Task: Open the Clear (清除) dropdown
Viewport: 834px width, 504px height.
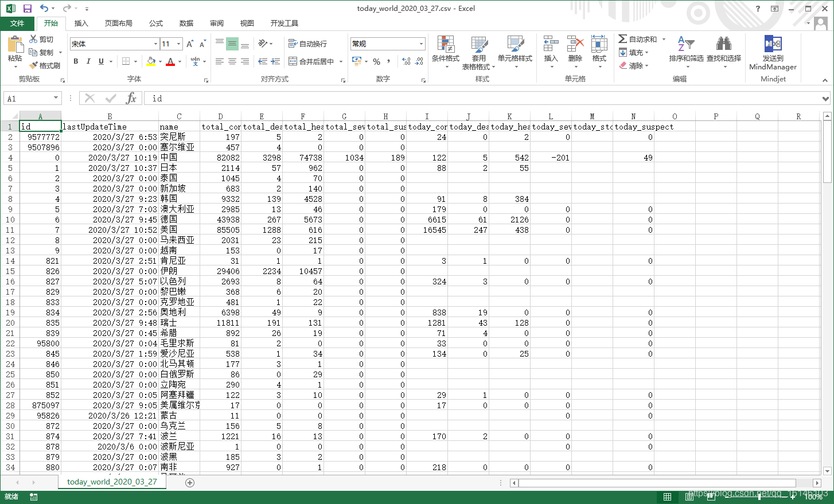Action: coord(634,65)
